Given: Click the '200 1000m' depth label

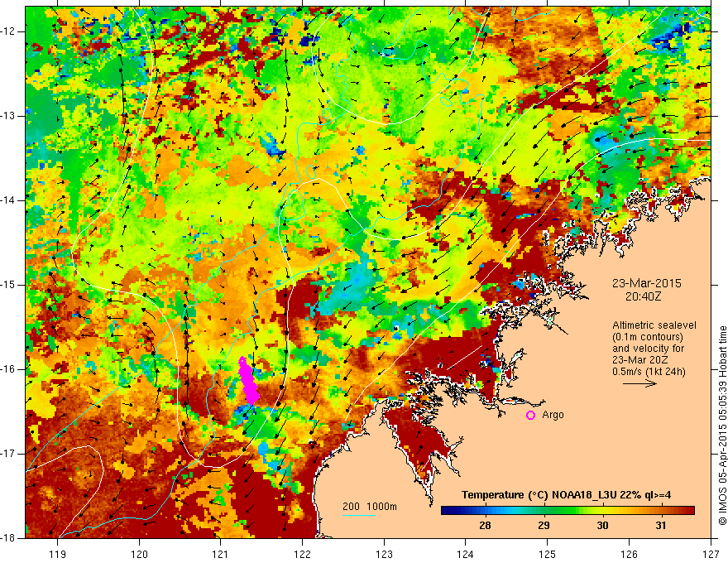Looking at the screenshot, I should [370, 507].
